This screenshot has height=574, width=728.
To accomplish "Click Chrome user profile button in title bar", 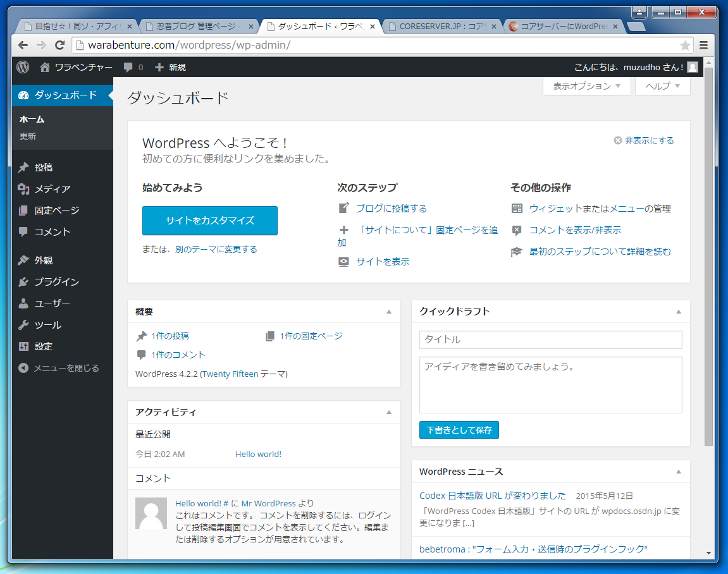I will click(639, 12).
